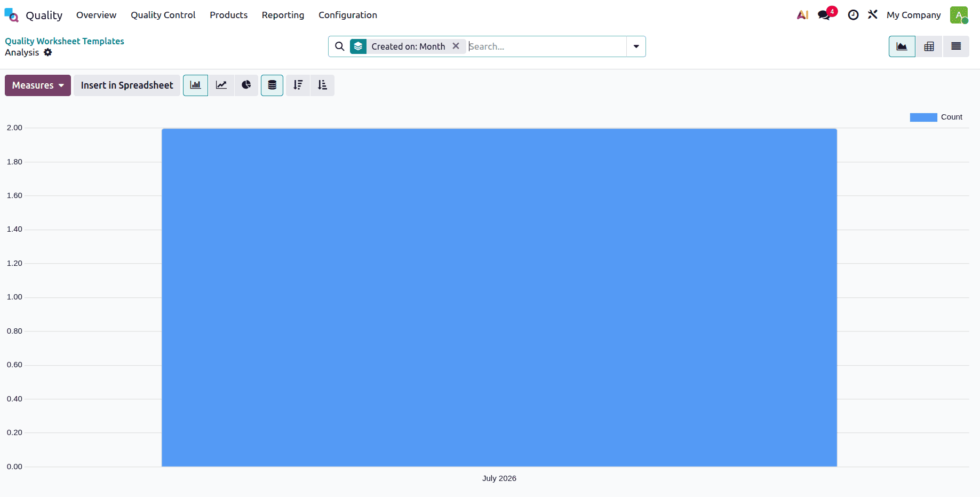Toggle stacked chart option
This screenshot has width=980, height=497.
[272, 85]
